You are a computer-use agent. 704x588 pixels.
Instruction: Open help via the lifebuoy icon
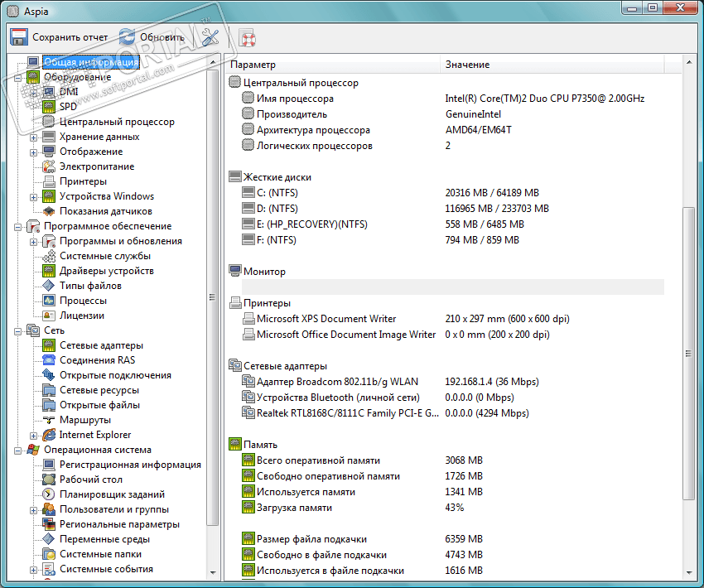point(248,38)
